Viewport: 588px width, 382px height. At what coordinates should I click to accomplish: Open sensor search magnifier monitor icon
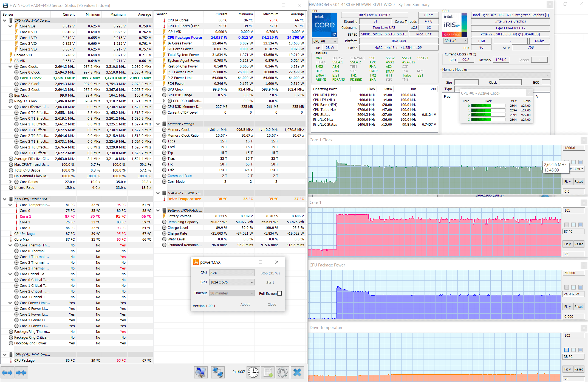[201, 372]
